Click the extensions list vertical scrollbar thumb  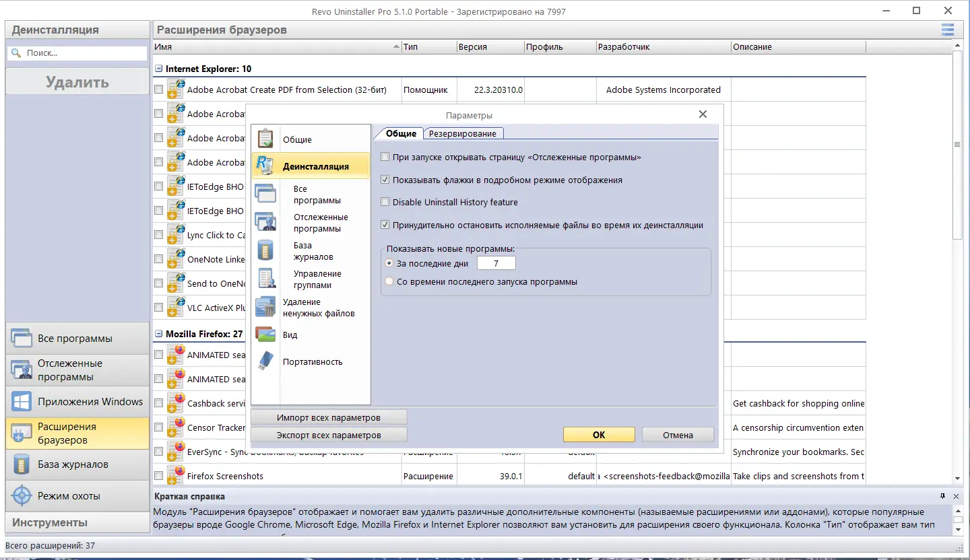(x=957, y=145)
